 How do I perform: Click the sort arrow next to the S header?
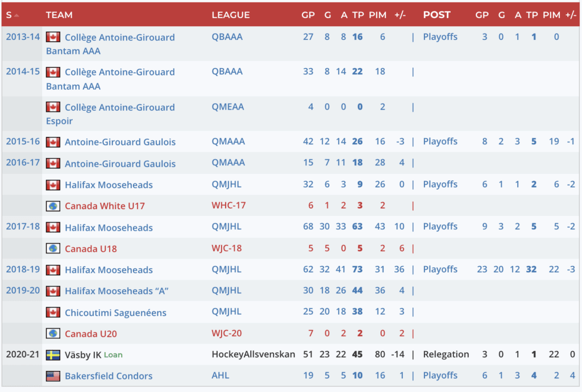point(16,15)
